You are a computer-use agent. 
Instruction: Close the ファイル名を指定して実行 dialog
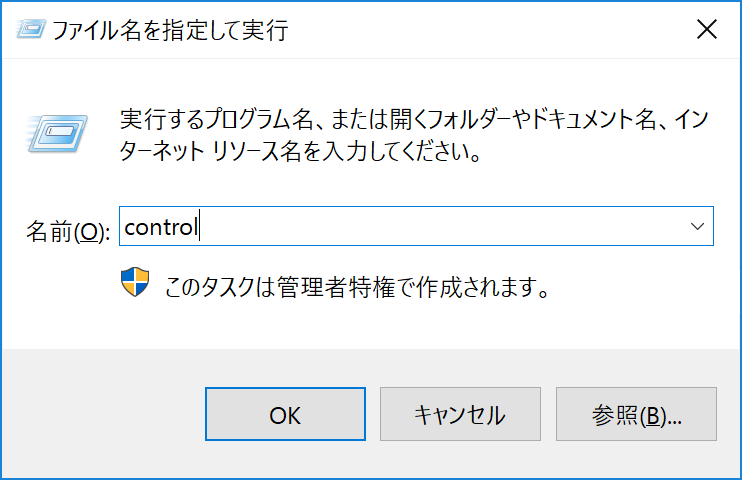click(707, 30)
